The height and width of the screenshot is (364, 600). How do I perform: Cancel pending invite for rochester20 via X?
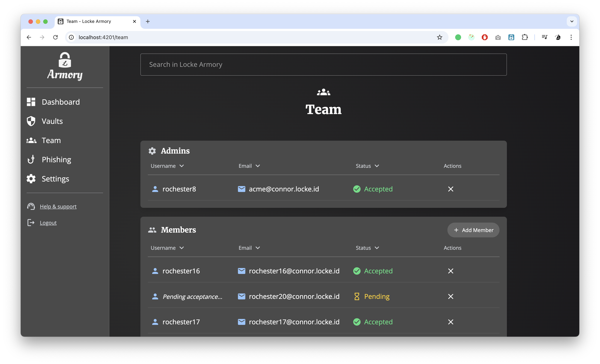pos(451,296)
